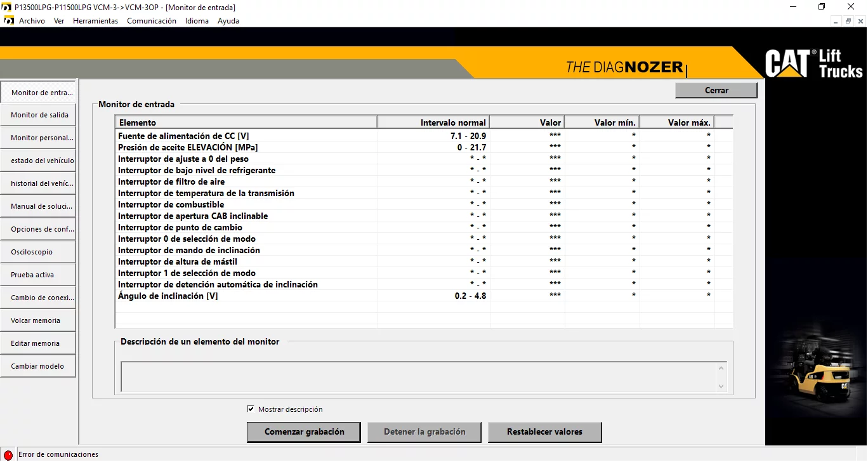Open the Ver menu
Screen dimensions: 868x467
(58, 20)
